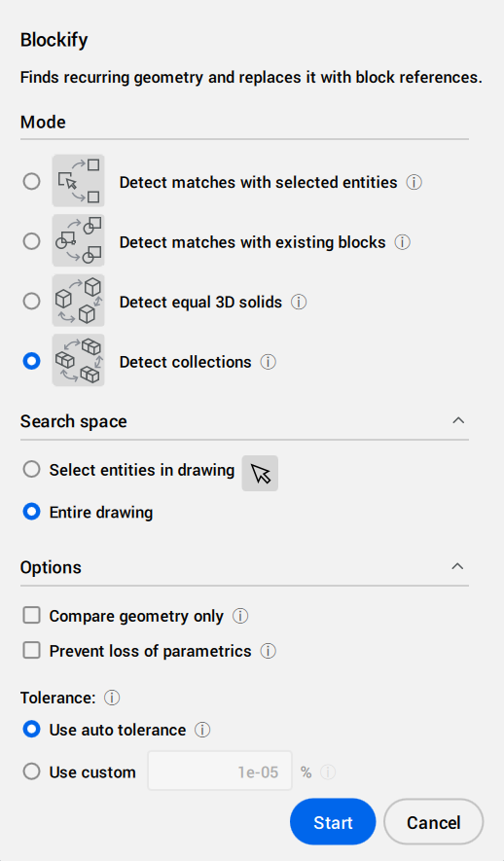This screenshot has width=504, height=861.
Task: Choose Select entities in drawing radio option
Action: (x=31, y=470)
